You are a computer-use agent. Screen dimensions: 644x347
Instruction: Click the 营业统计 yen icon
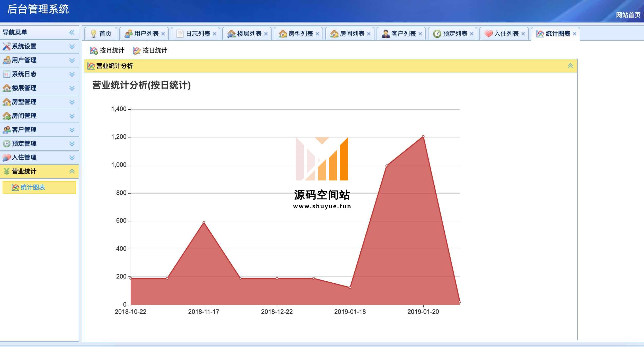click(x=6, y=171)
